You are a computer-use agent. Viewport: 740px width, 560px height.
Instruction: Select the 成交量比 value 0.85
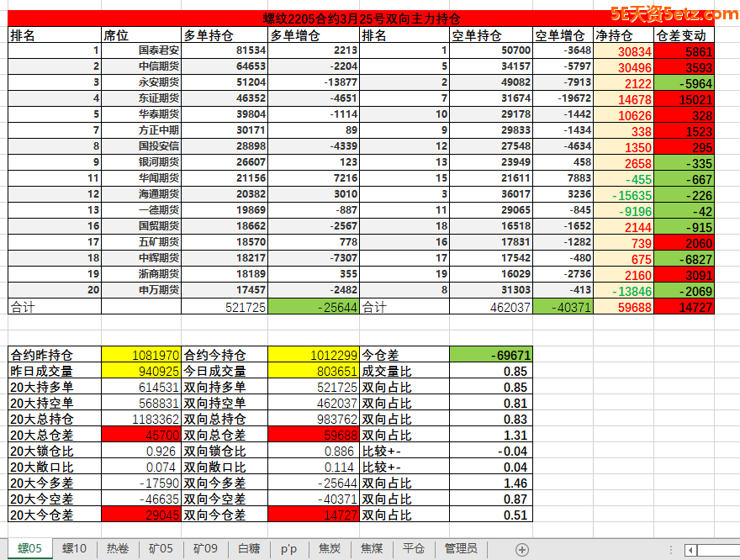491,370
